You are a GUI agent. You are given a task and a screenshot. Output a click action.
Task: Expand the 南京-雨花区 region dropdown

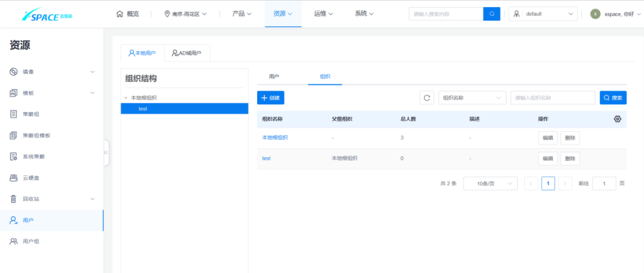[186, 13]
